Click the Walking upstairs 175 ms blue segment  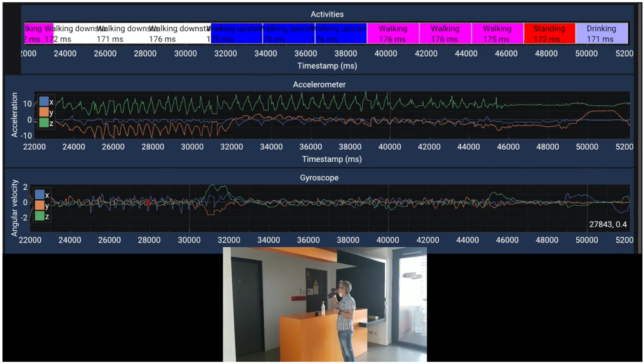click(236, 34)
